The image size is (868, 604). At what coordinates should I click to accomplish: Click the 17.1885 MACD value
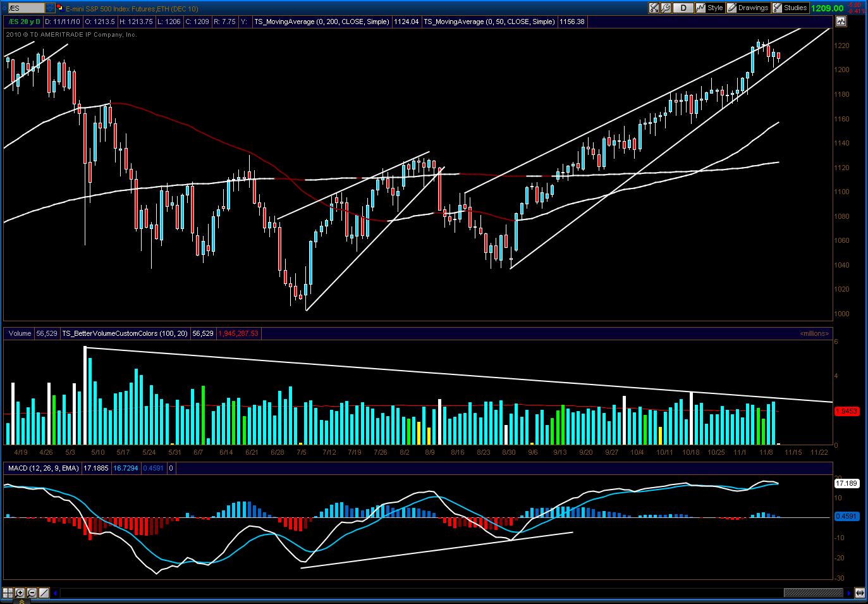(x=96, y=469)
